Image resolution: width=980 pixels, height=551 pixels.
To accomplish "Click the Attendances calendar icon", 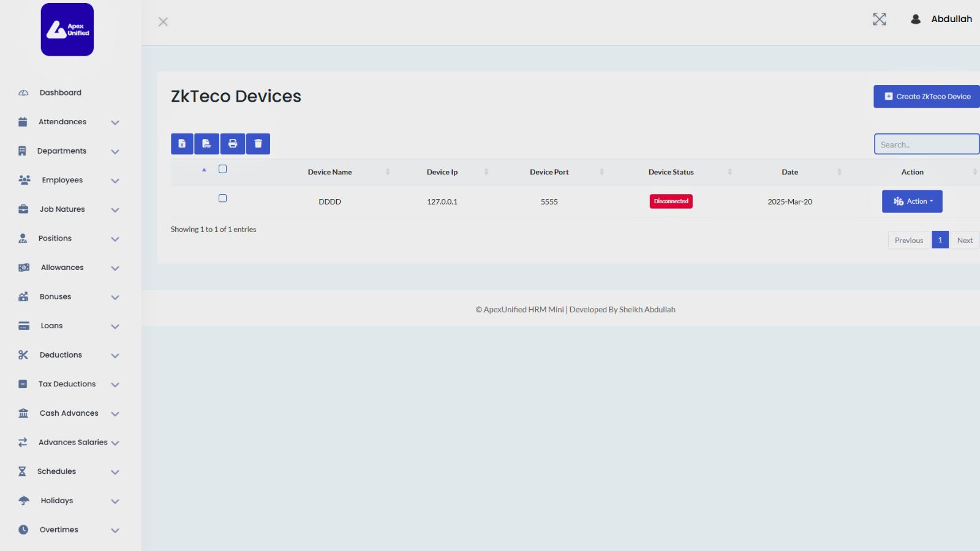I will click(x=23, y=122).
